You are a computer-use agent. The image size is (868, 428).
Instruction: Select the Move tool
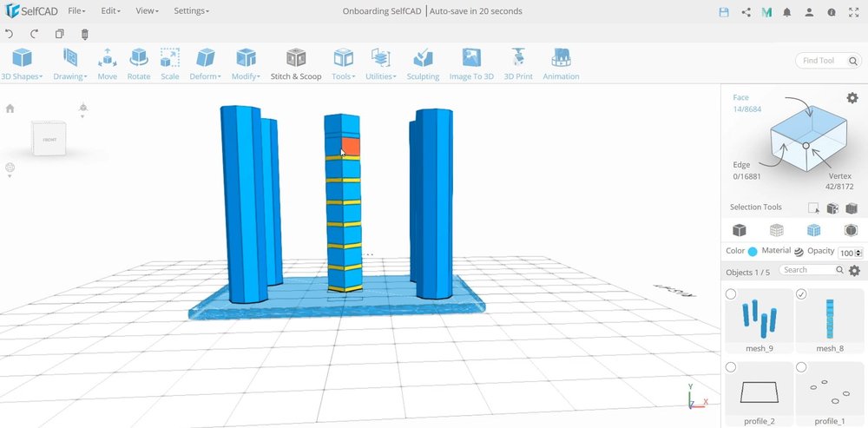click(x=107, y=64)
